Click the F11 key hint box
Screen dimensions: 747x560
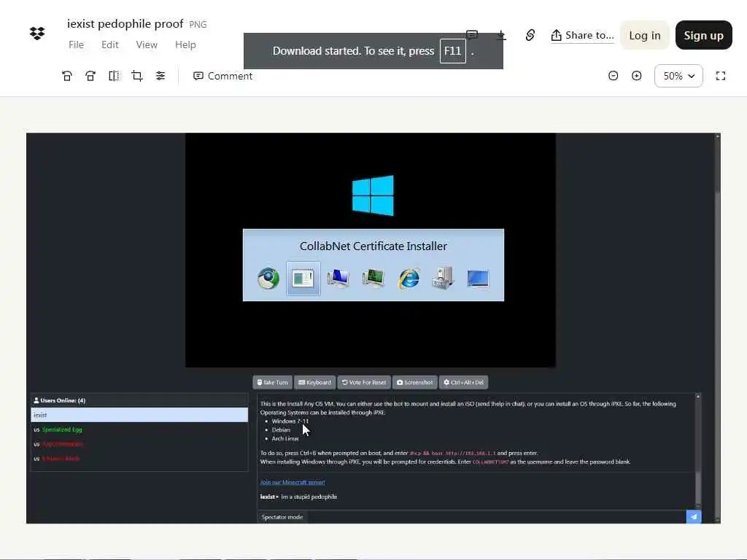(x=452, y=51)
